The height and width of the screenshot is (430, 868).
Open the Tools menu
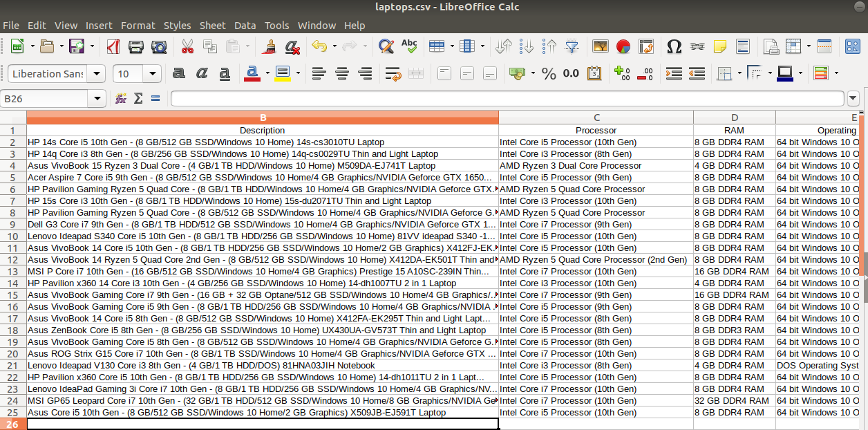coord(277,25)
